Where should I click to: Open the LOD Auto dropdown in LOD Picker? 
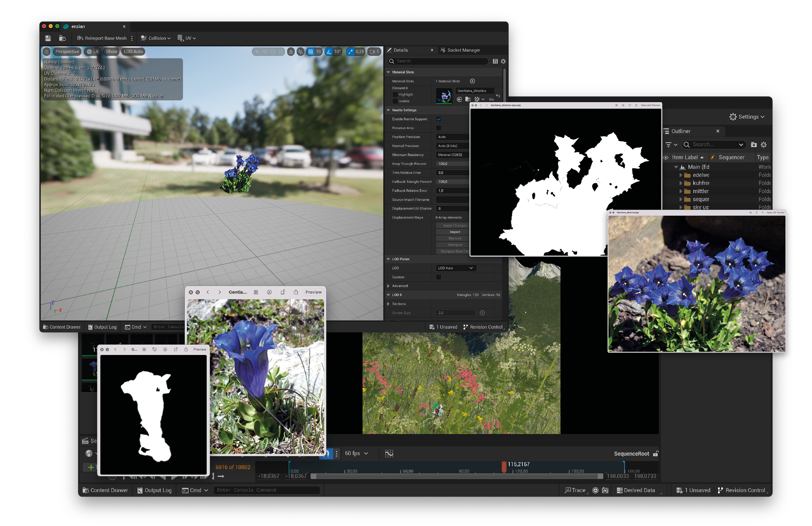(455, 268)
